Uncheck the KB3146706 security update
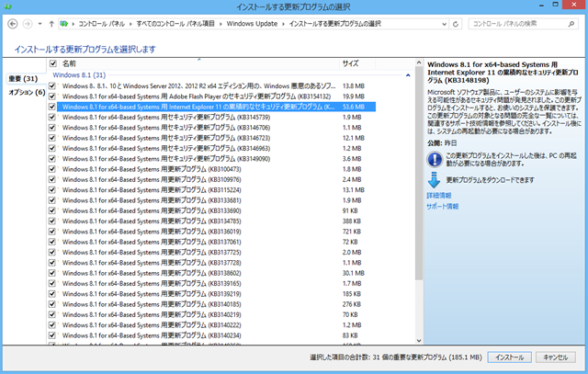This screenshot has height=374, width=588. [x=52, y=128]
